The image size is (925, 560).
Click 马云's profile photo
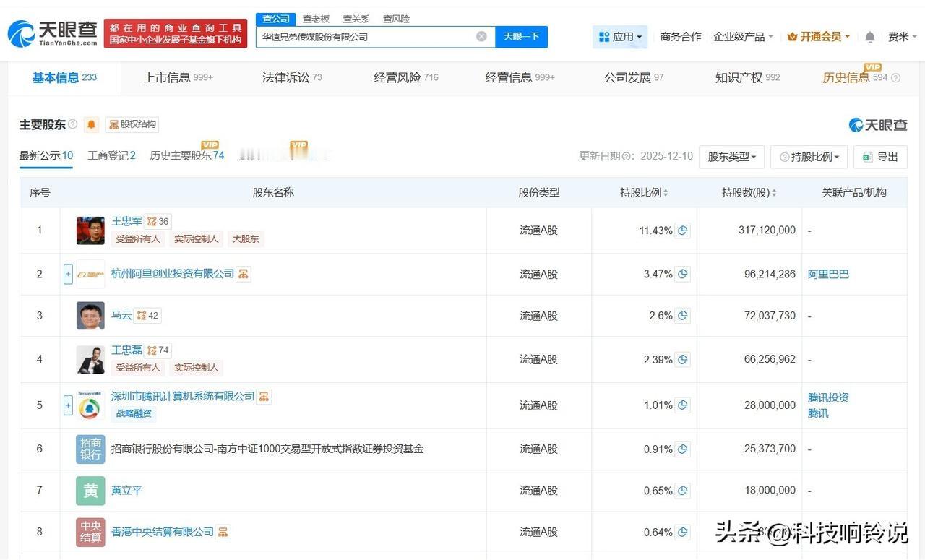tap(90, 316)
